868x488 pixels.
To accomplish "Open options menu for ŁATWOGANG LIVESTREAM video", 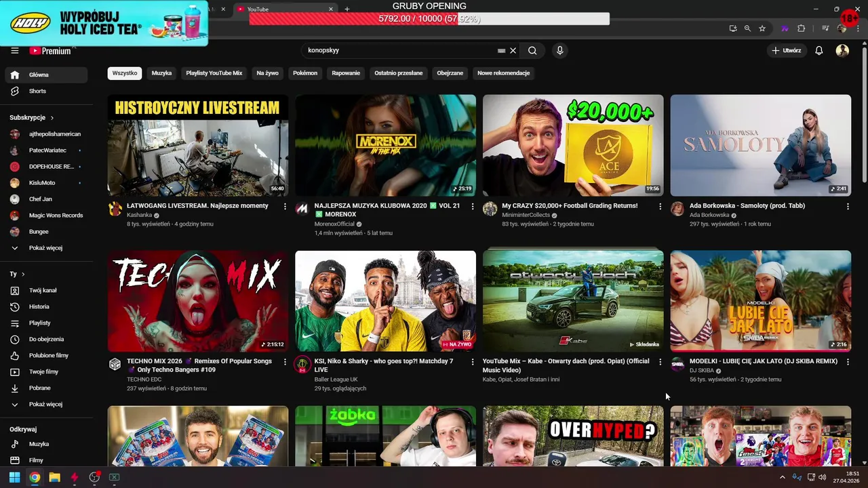I will [x=285, y=207].
